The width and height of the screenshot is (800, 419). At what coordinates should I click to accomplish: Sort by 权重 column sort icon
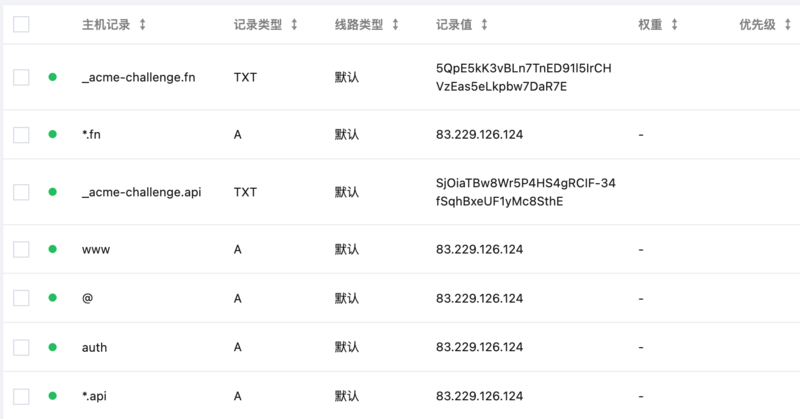(x=674, y=24)
